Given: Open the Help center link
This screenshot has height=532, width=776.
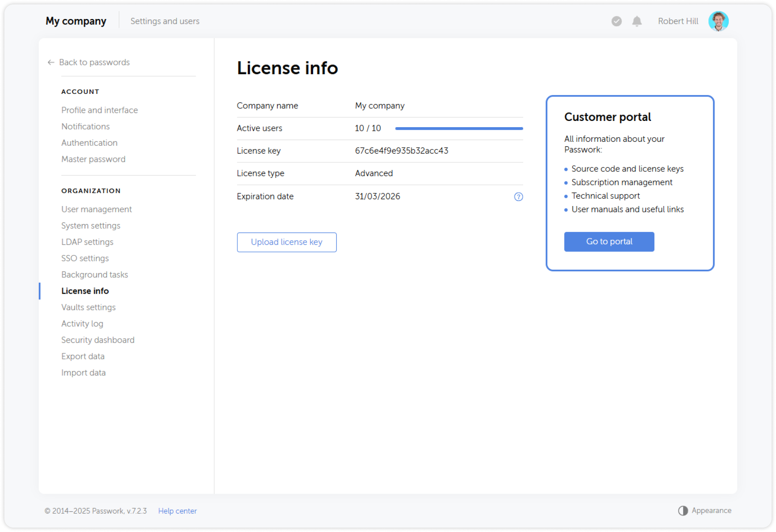Looking at the screenshot, I should tap(177, 510).
